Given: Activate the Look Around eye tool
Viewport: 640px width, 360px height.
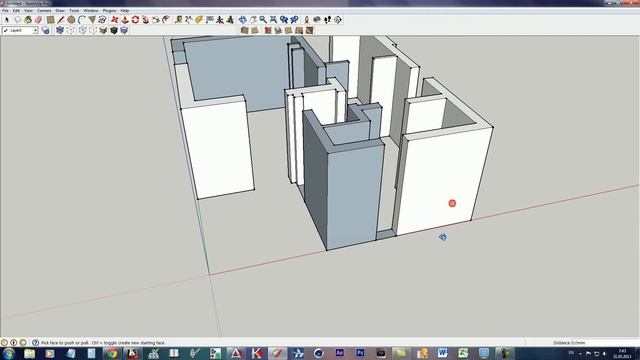Looking at the screenshot, I should click(x=317, y=20).
